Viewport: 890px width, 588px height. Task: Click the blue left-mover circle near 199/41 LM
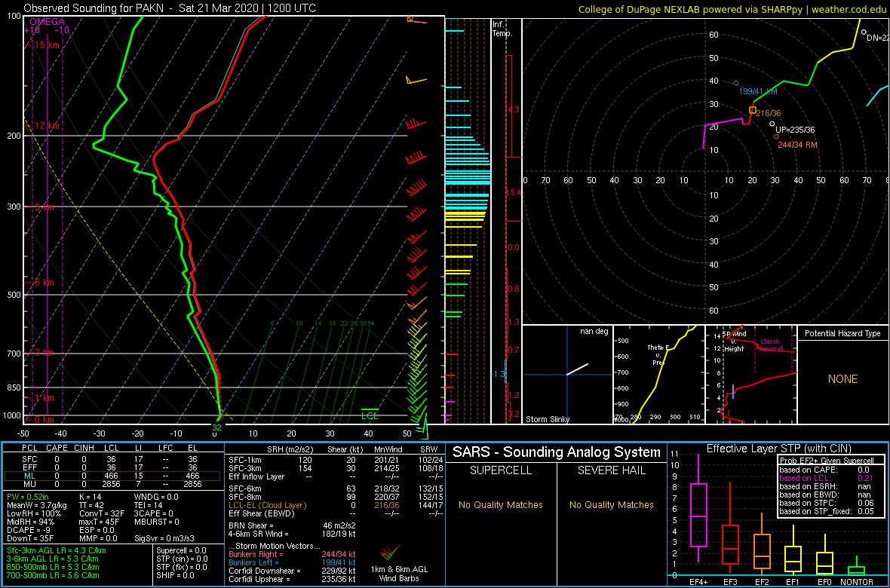coord(736,83)
